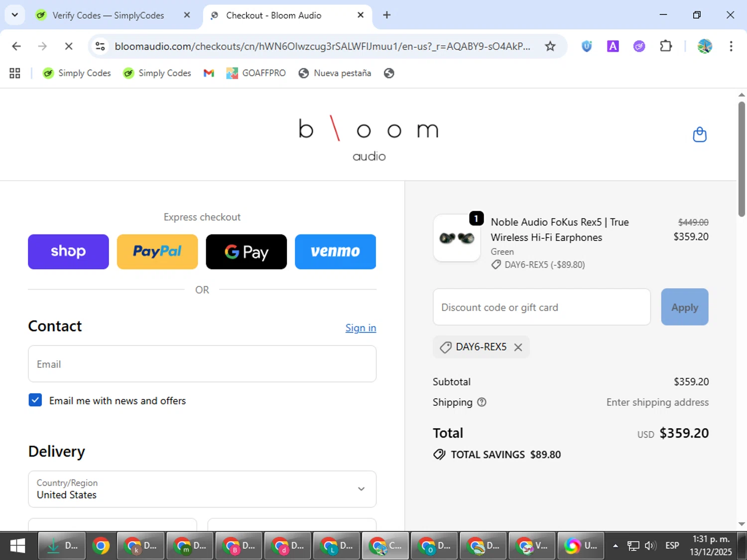This screenshot has height=560, width=747.
Task: Open the Gmail bookmark icon
Action: pos(209,73)
